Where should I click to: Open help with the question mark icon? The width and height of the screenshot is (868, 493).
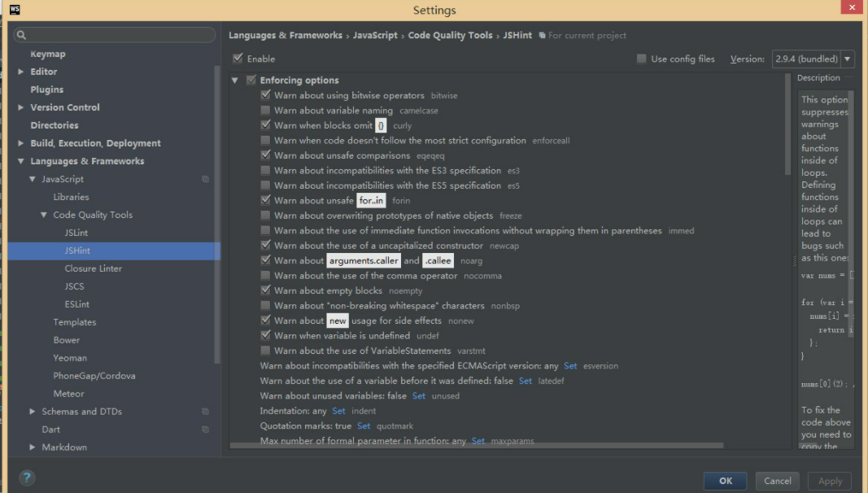coord(27,478)
